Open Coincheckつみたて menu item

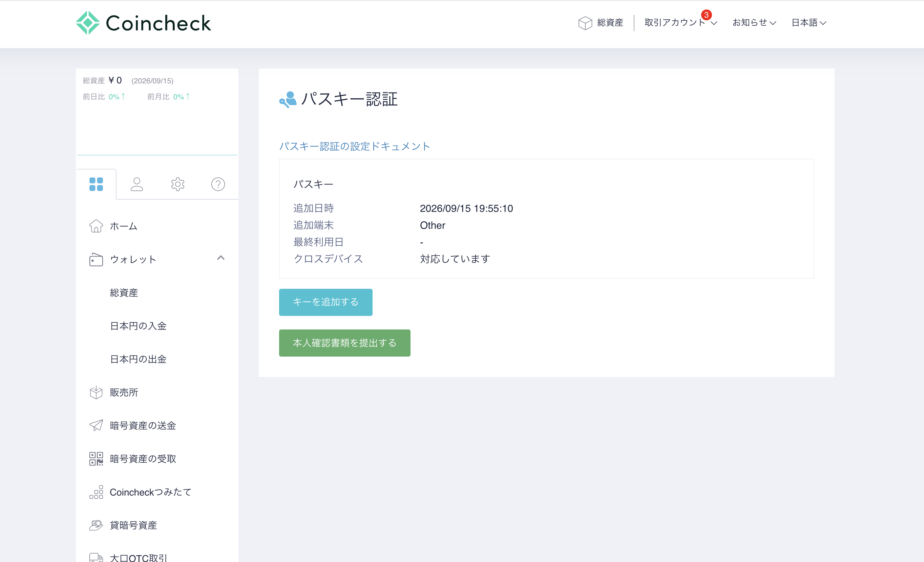click(150, 492)
